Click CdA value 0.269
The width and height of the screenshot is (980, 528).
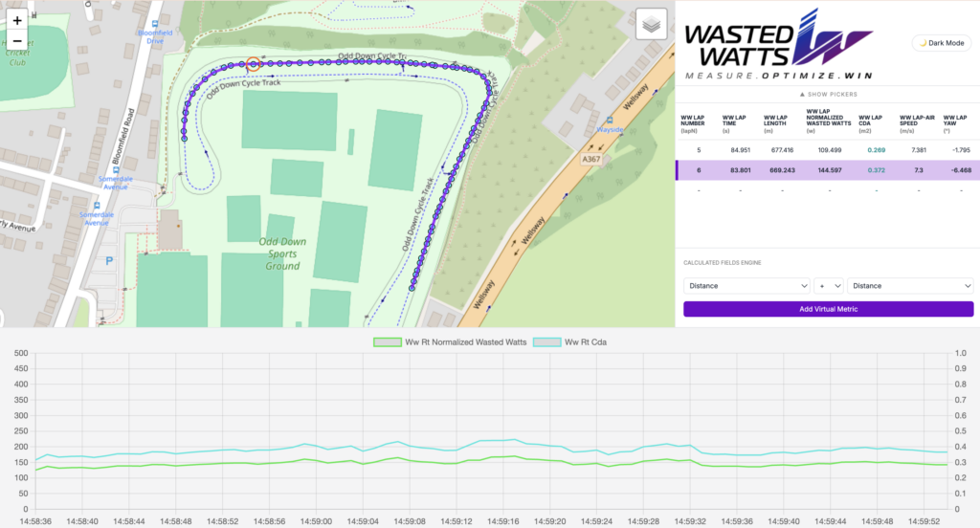[x=877, y=150]
